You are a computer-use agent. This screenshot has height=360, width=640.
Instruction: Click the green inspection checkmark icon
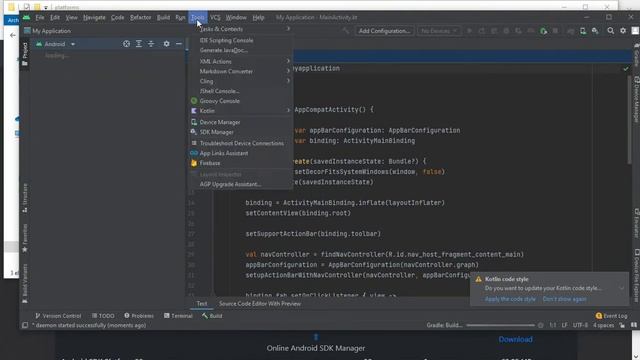tap(625, 69)
